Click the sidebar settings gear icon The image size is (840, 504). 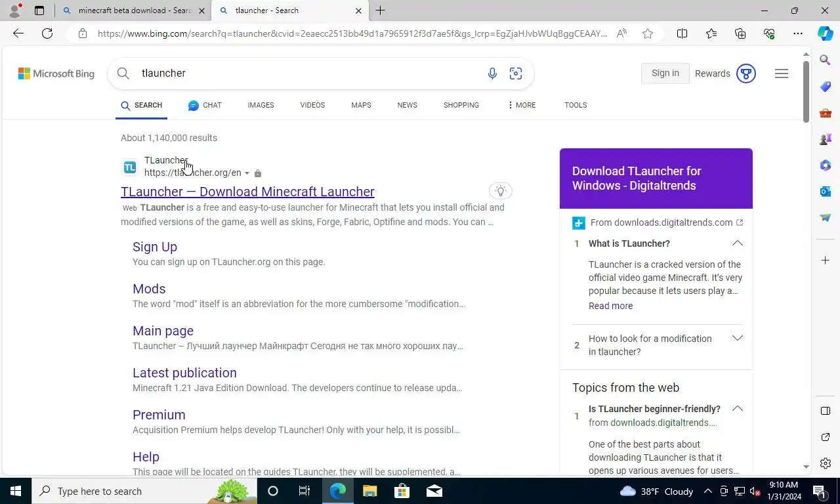[826, 463]
